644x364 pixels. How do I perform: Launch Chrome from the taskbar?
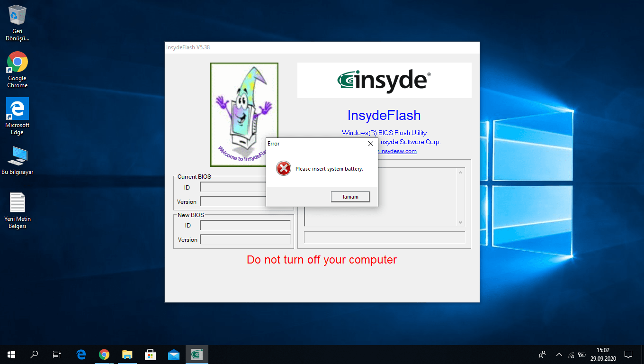click(x=104, y=355)
